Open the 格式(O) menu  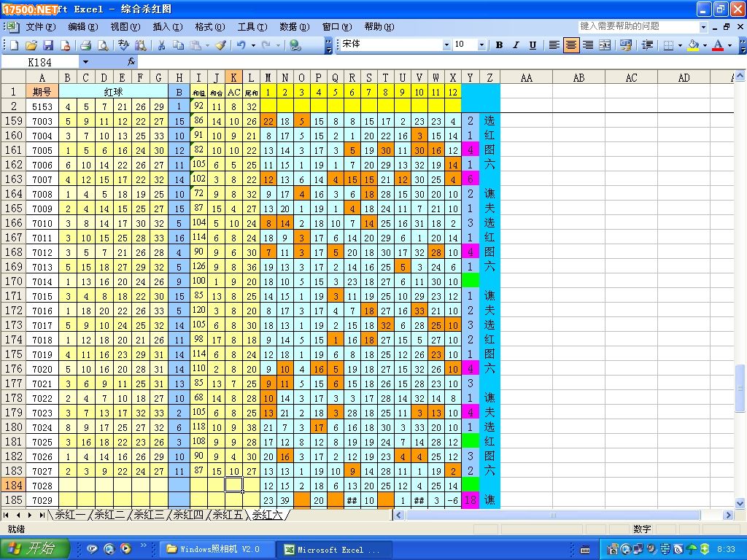[210, 27]
